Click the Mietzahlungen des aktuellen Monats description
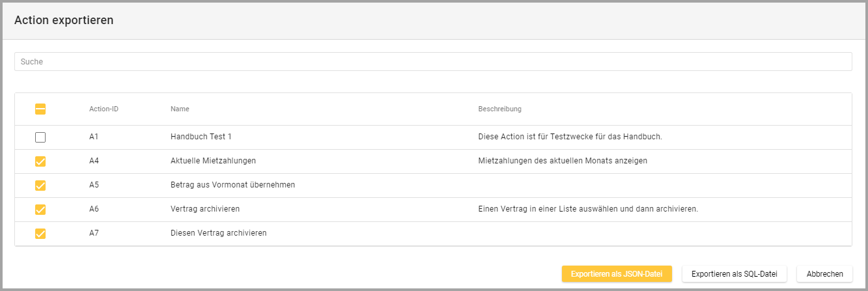Image resolution: width=868 pixels, height=291 pixels. coord(563,161)
